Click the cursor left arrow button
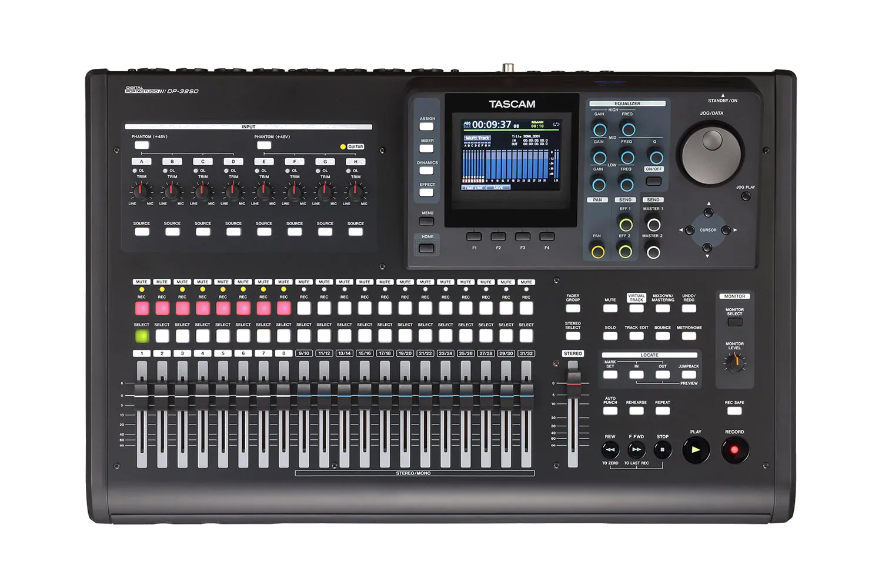The width and height of the screenshot is (882, 588). 690,230
